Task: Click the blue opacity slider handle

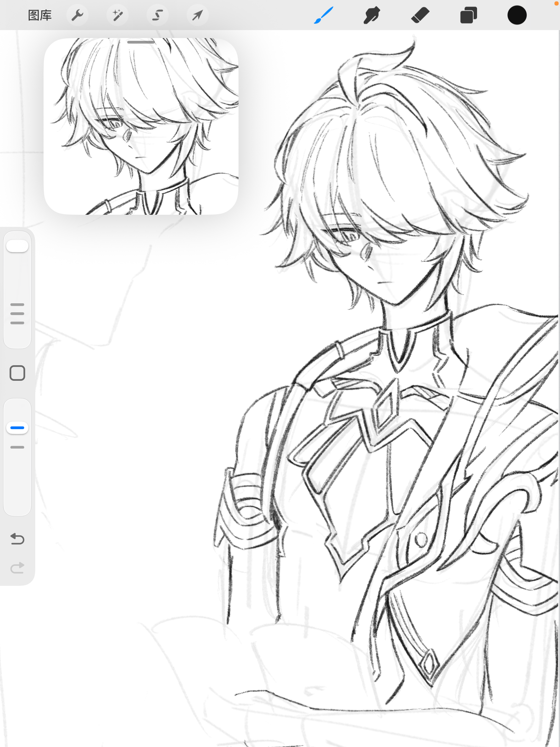Action: pos(17,428)
